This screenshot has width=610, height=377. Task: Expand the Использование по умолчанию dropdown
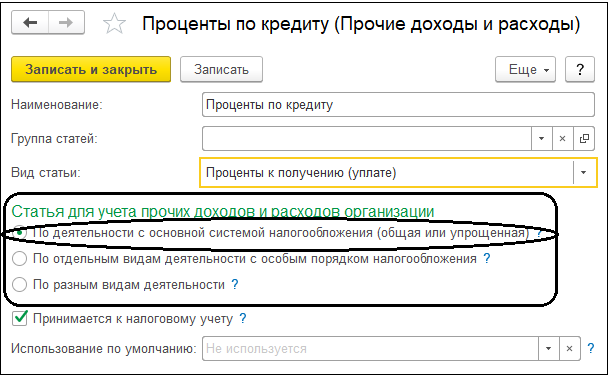click(x=549, y=349)
